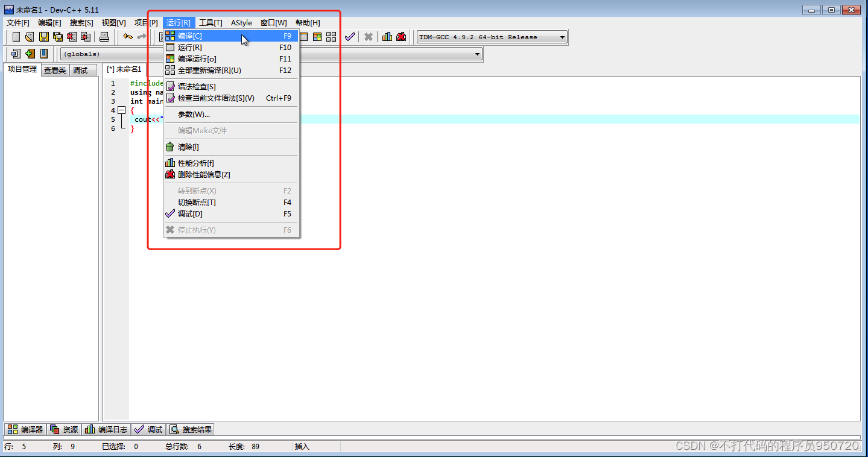This screenshot has width=868, height=457.
Task: Open the 编译日志 bottom panel tab
Action: tap(106, 429)
